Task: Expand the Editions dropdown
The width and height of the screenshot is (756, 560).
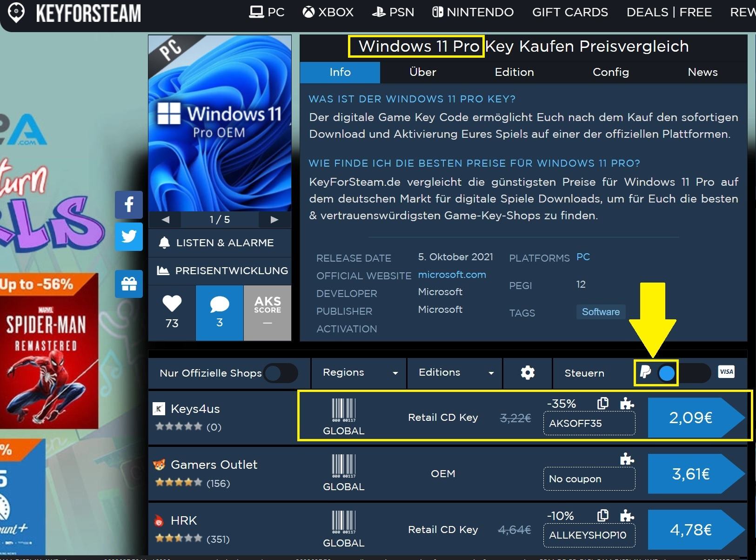Action: [455, 372]
